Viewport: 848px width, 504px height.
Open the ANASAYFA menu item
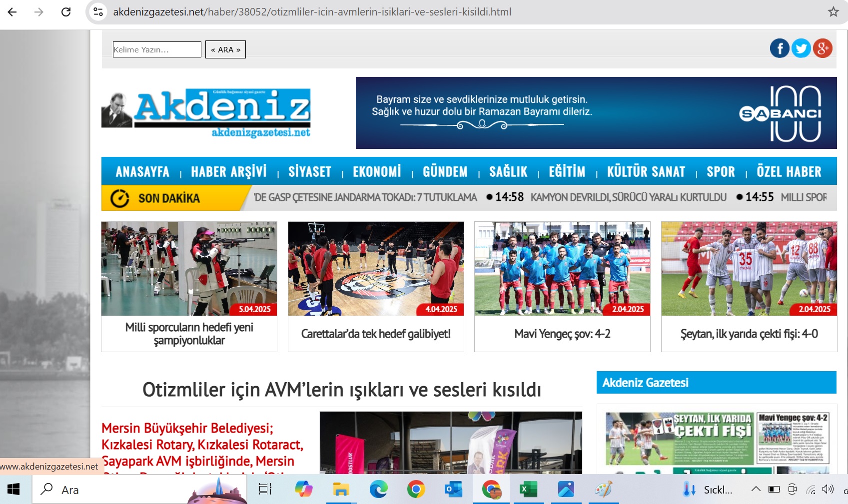click(x=142, y=172)
